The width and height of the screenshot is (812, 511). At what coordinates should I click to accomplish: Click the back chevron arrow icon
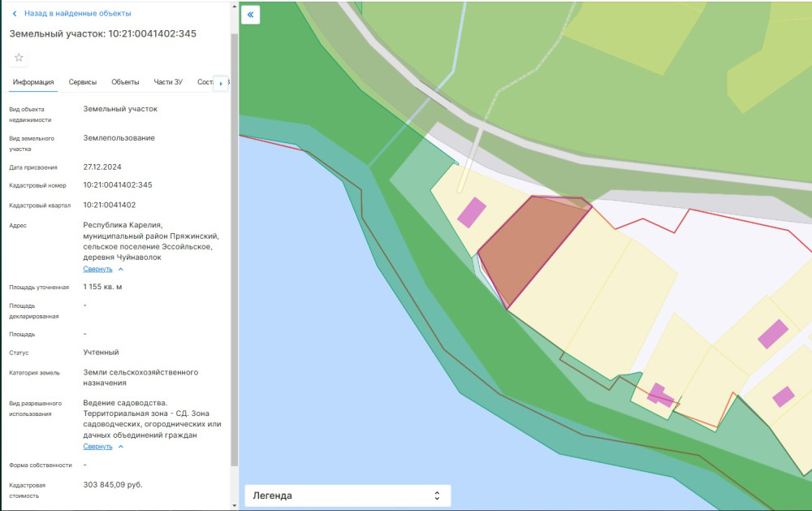14,14
